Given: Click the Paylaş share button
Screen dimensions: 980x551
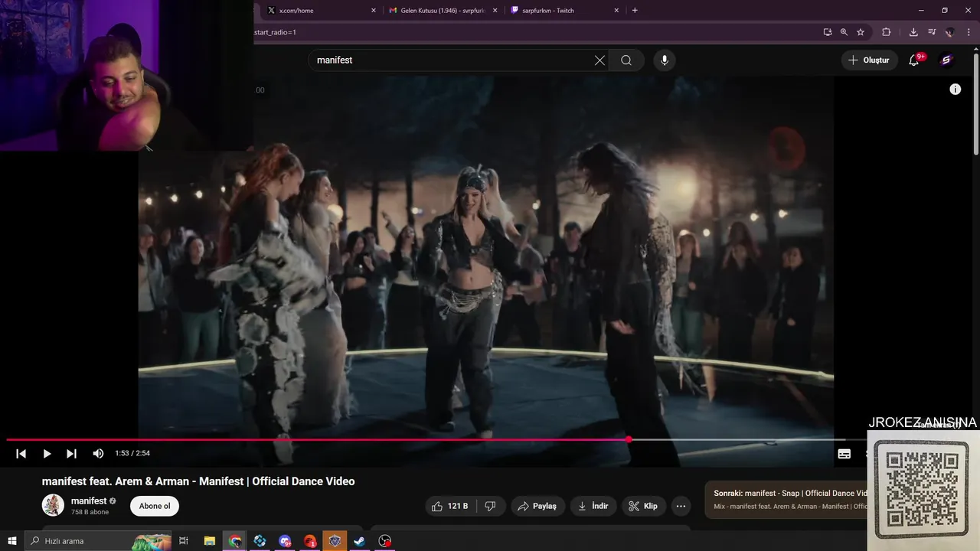Looking at the screenshot, I should pyautogui.click(x=537, y=506).
